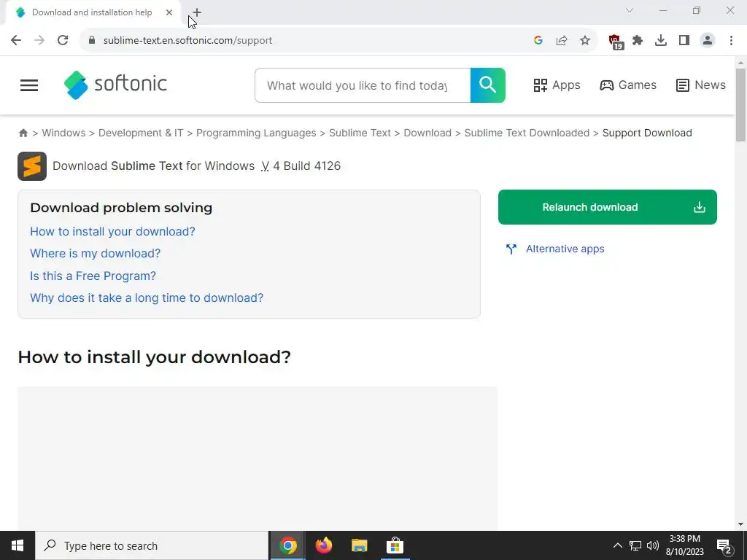Image resolution: width=747 pixels, height=560 pixels.
Task: Click 'How to install your download?' link
Action: tap(112, 231)
